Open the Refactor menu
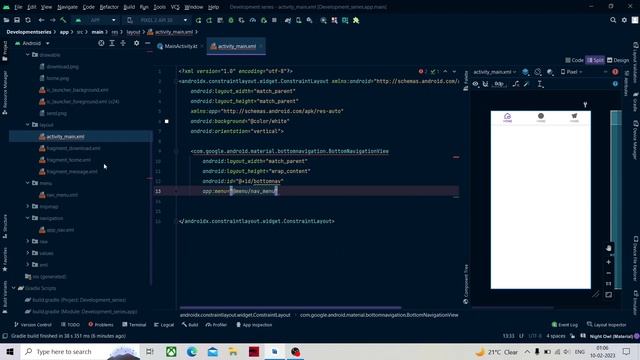 click(x=109, y=7)
